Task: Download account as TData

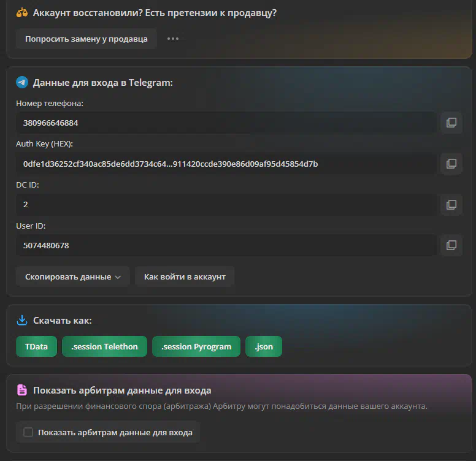Action: [36, 346]
